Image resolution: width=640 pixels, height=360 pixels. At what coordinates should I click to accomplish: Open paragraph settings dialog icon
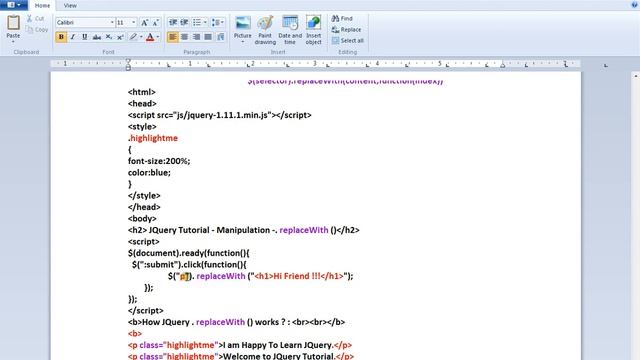click(x=220, y=37)
